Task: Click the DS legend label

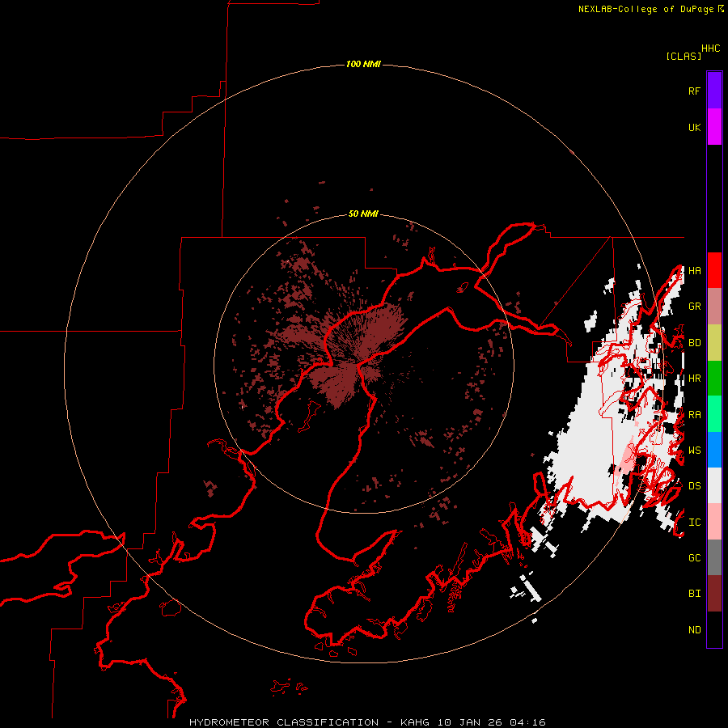Action: click(694, 486)
